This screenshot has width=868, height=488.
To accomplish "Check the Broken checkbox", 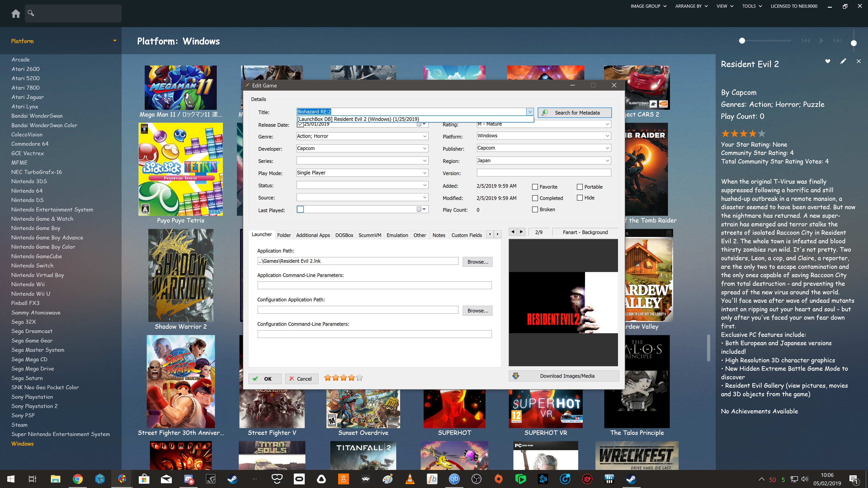I will pyautogui.click(x=535, y=209).
